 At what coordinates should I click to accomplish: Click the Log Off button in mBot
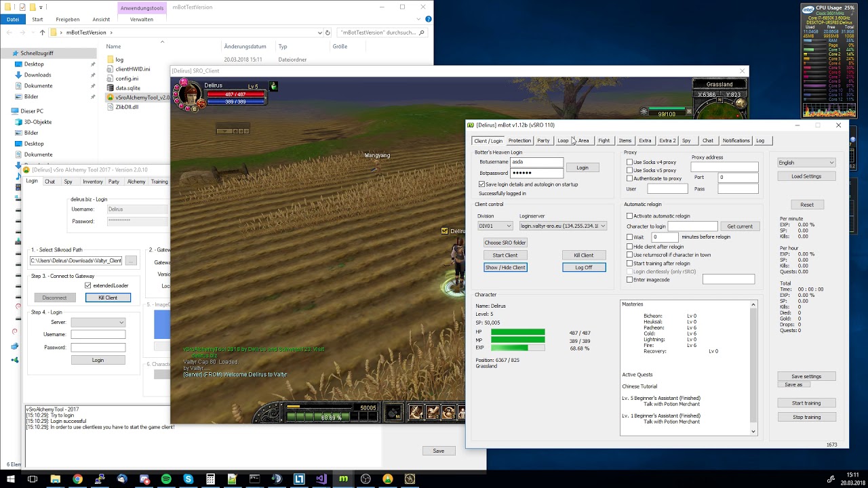[x=584, y=267]
